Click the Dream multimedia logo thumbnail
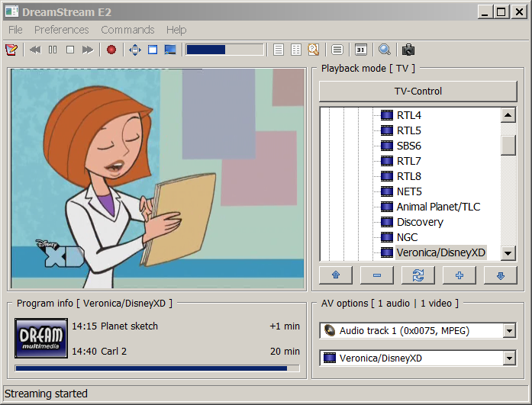532x405 pixels. (41, 338)
